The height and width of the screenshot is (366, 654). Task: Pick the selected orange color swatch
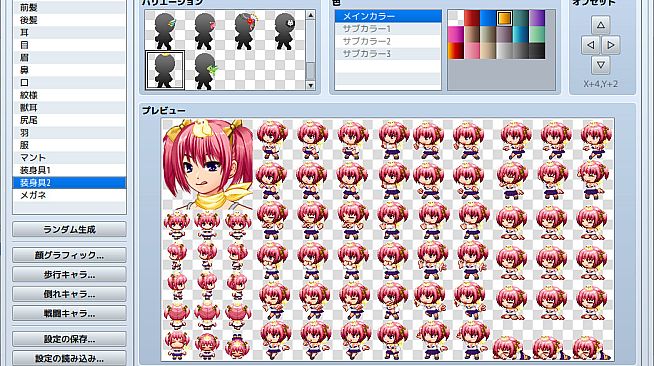tap(504, 18)
